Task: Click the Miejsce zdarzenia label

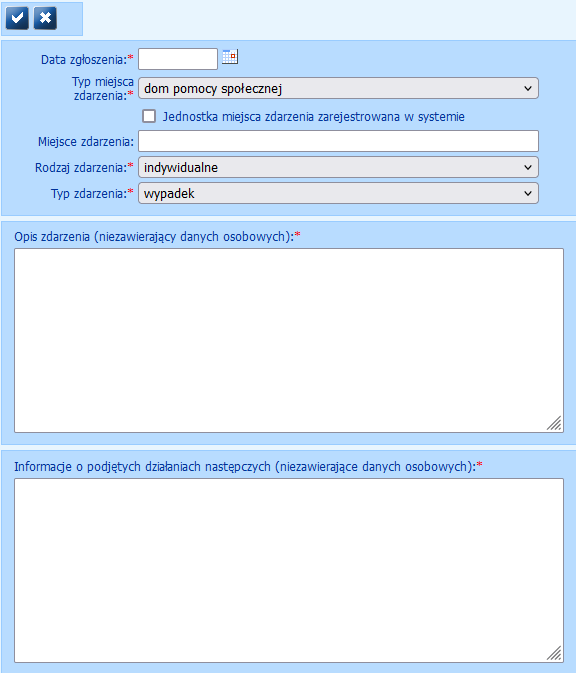Action: [86, 142]
